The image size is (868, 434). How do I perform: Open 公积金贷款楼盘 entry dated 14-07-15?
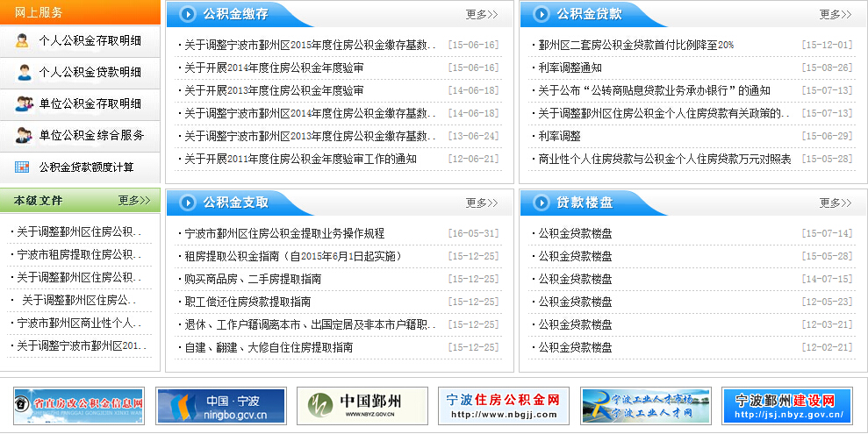coord(575,279)
